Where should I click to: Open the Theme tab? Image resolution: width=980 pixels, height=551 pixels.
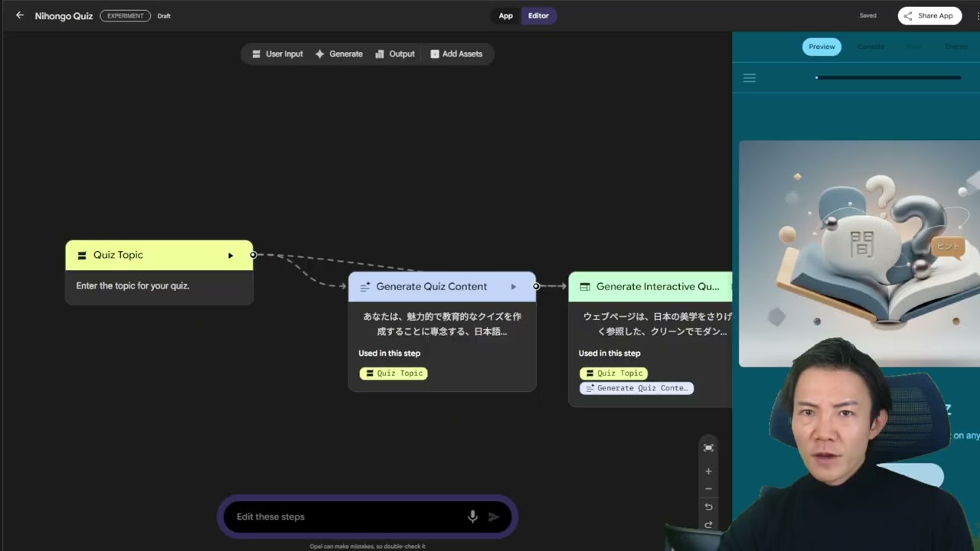pyautogui.click(x=955, y=47)
